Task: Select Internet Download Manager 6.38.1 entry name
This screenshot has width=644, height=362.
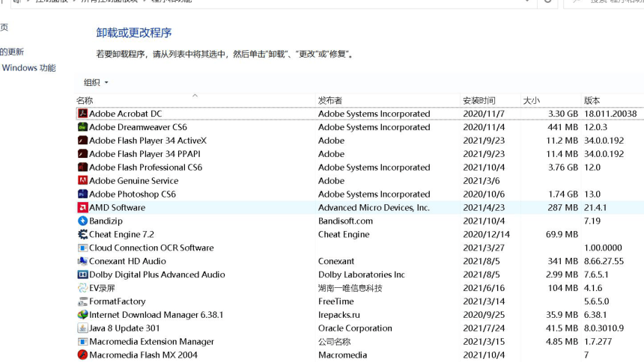Action: pos(156,315)
